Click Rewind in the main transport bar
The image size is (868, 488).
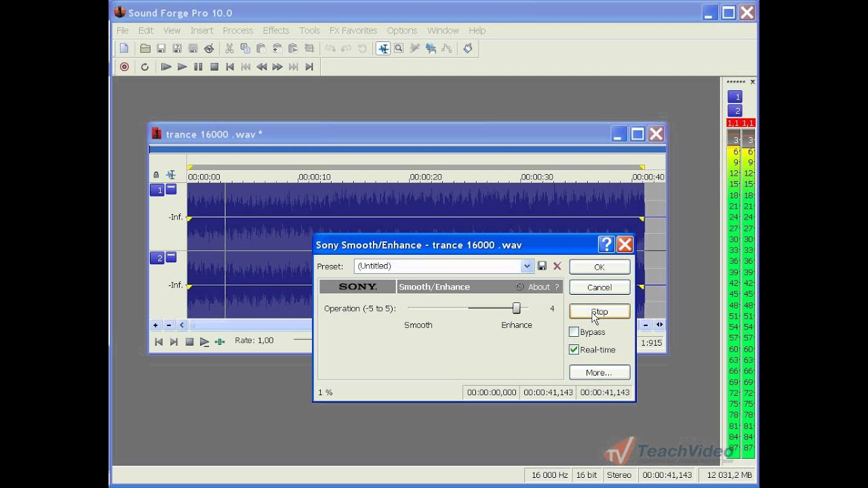[262, 66]
